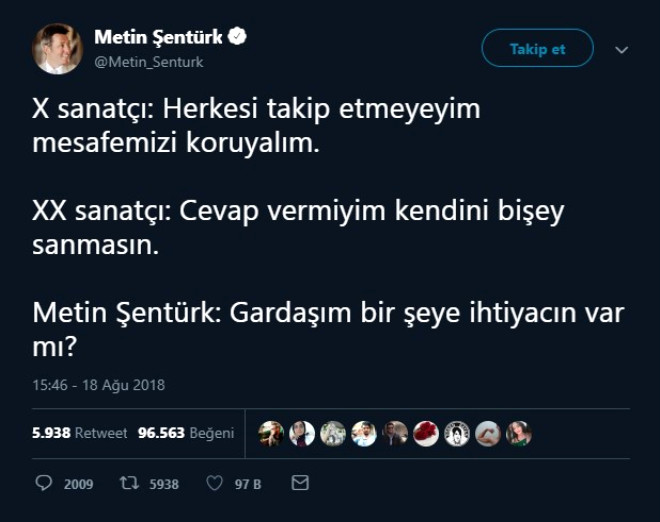The width and height of the screenshot is (660, 522).
Task: Click the reply speech bubble icon
Action: point(43,483)
